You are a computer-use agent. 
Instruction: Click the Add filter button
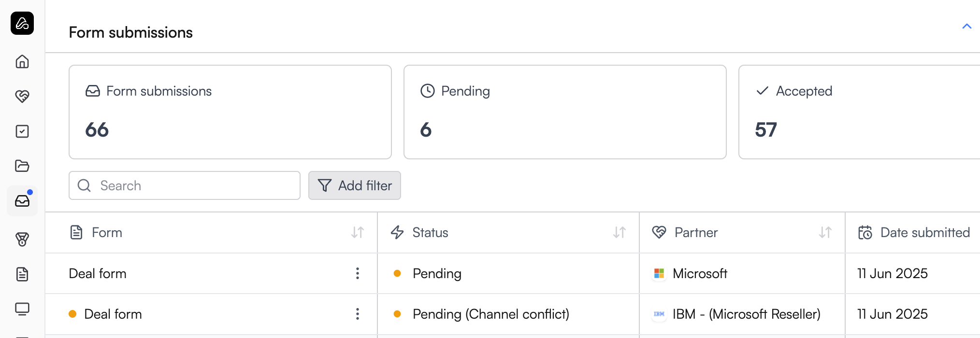(355, 185)
